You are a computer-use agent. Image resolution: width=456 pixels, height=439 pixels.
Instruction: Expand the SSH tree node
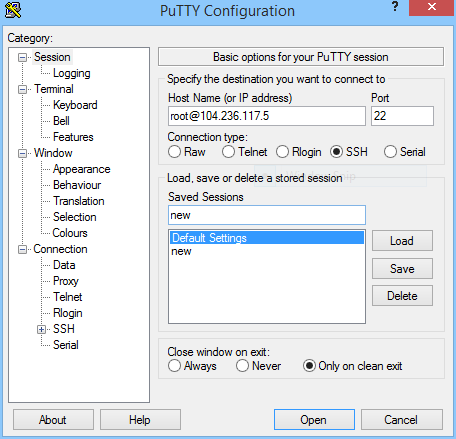point(41,329)
